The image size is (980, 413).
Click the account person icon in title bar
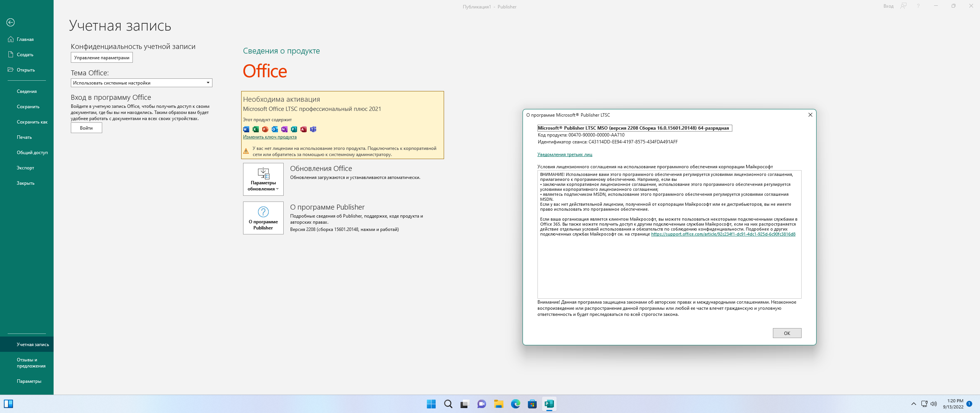pyautogui.click(x=904, y=6)
